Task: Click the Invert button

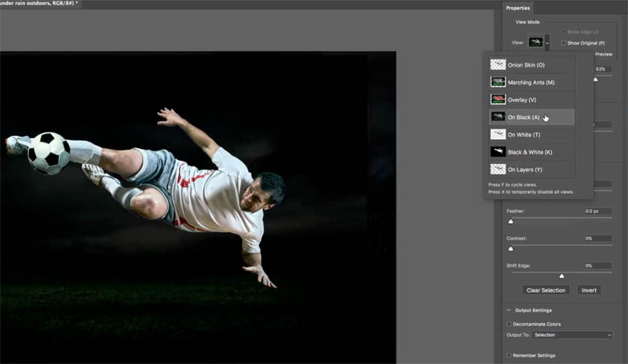Action: (x=589, y=290)
